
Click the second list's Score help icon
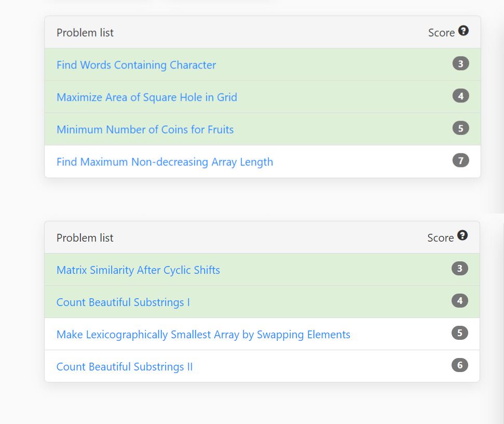(x=462, y=235)
